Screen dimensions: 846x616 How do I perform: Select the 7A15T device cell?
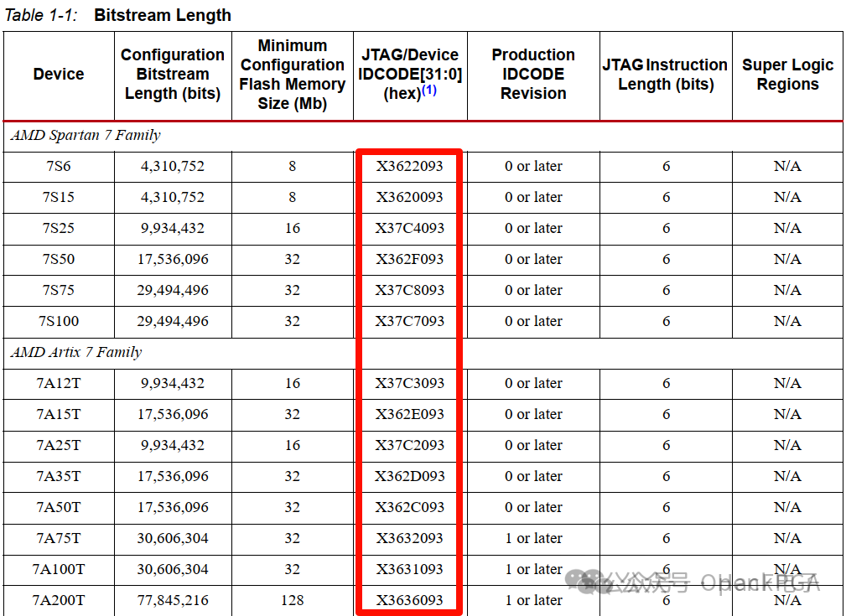click(x=58, y=414)
